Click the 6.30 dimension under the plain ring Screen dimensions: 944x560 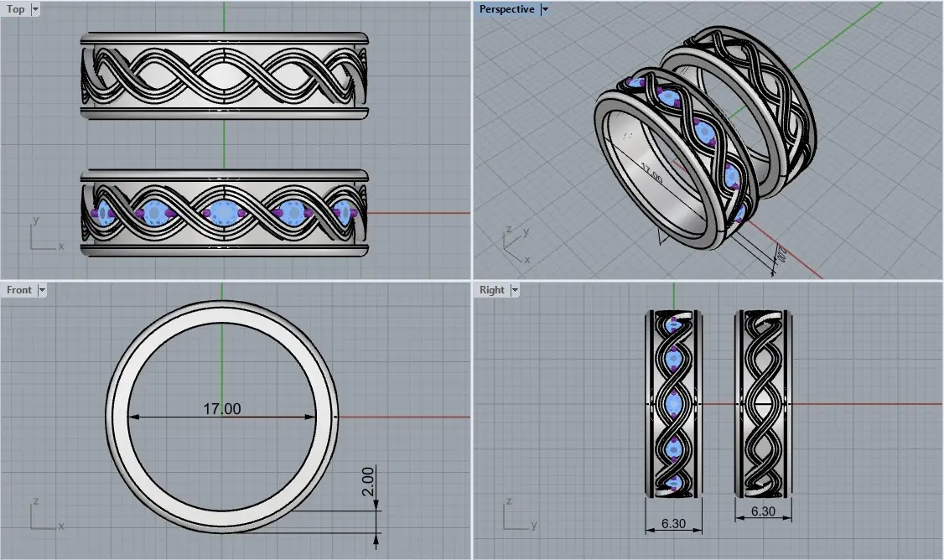763,511
